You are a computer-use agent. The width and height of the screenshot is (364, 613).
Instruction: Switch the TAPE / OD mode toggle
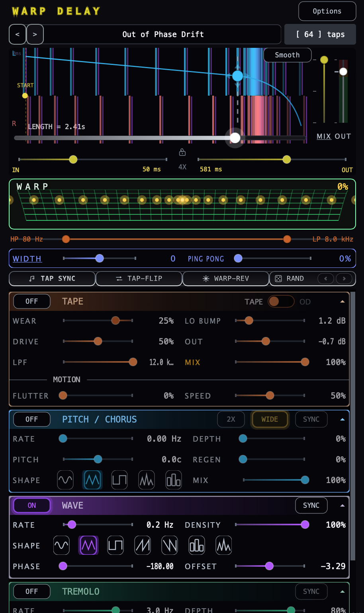tap(281, 301)
